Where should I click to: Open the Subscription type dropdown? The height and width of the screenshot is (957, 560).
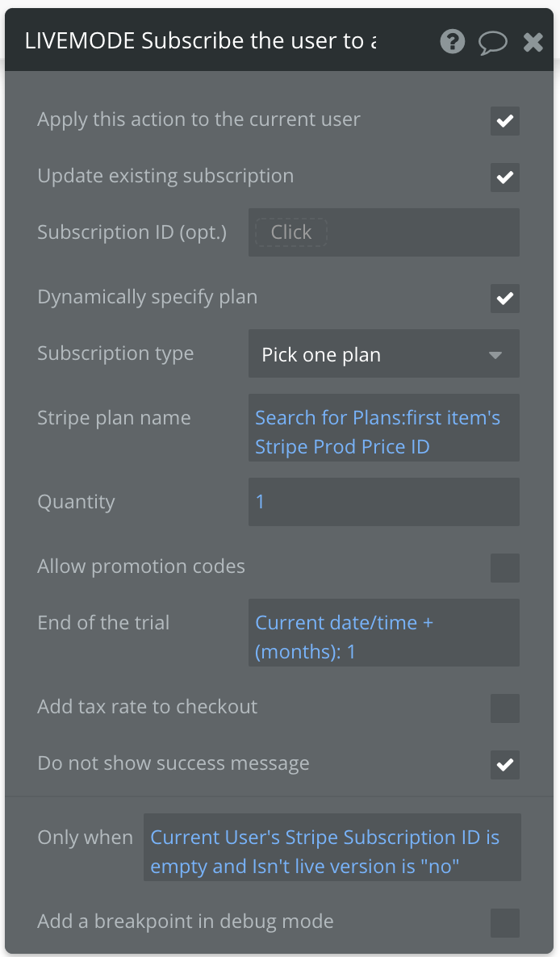(384, 354)
